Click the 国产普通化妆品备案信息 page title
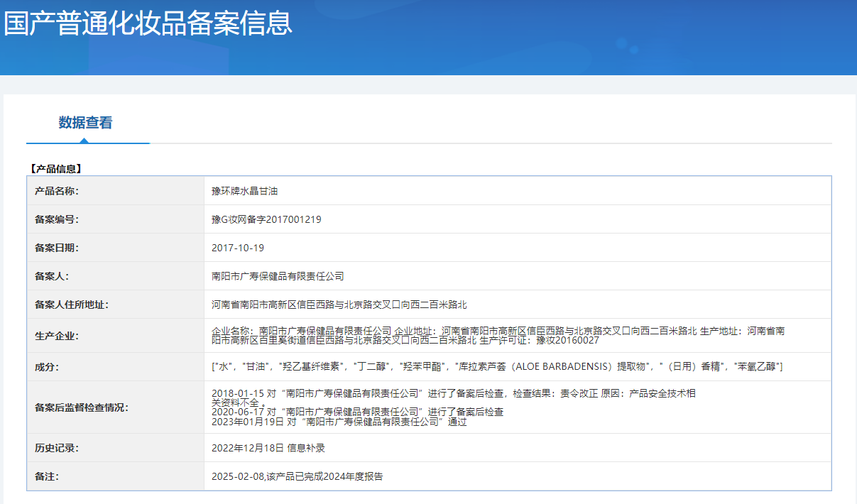The image size is (857, 504). pyautogui.click(x=148, y=23)
